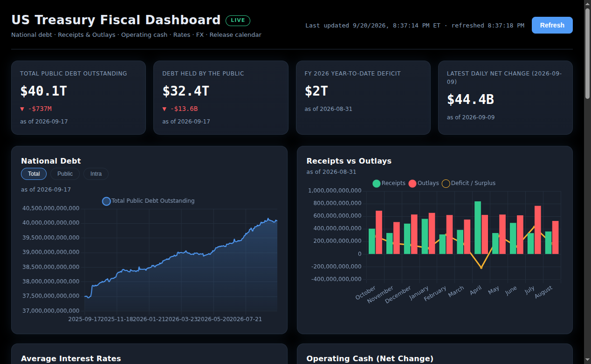Switch to the Intra debt tab
591x364 pixels.
point(96,174)
